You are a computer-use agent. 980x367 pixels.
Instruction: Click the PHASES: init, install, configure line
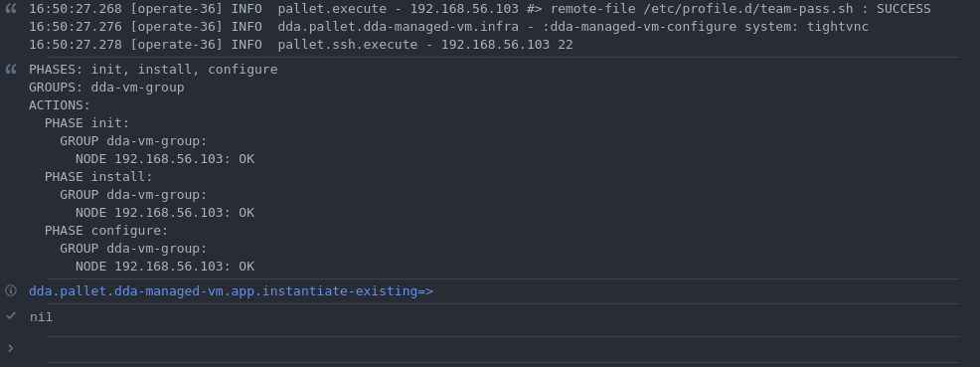point(153,70)
